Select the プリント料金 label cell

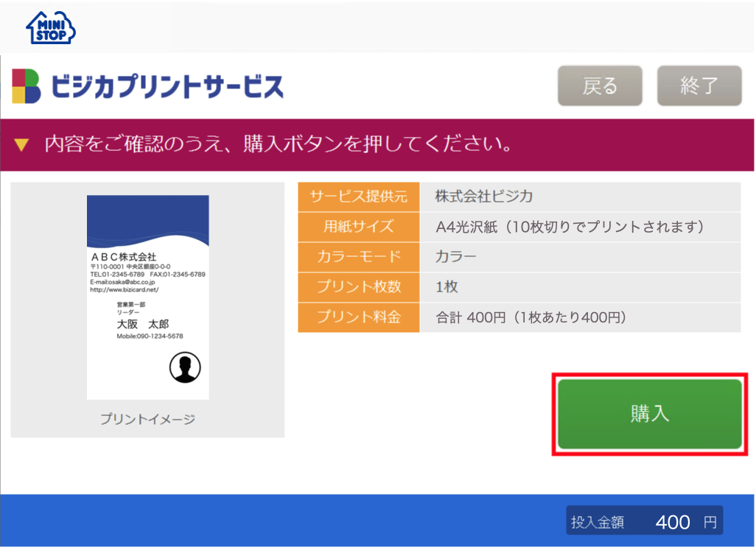click(358, 317)
